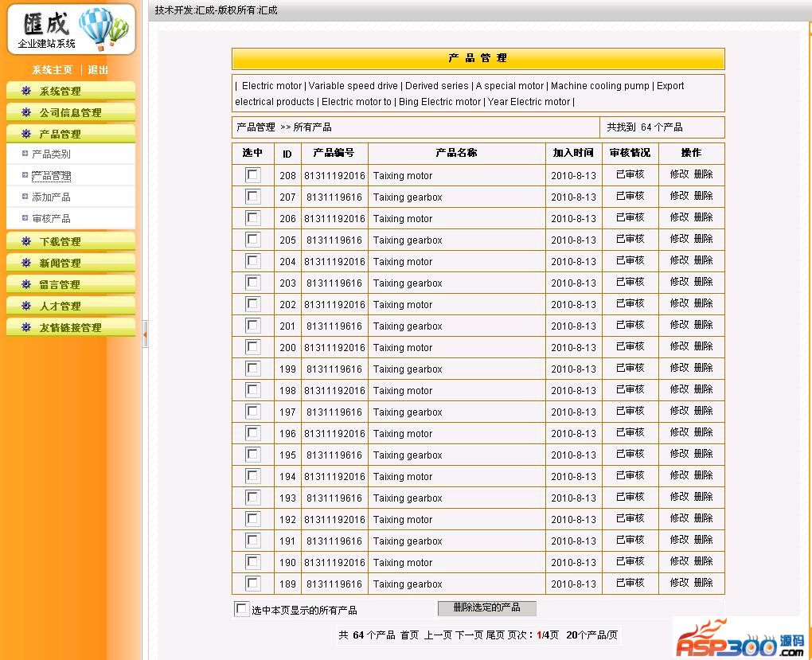The height and width of the screenshot is (660, 812).
Task: Go to 首页 in pagination
Action: coord(410,635)
